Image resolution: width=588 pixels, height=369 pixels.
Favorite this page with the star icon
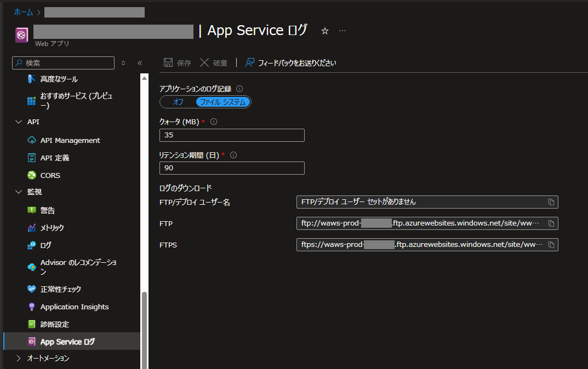[x=325, y=31]
